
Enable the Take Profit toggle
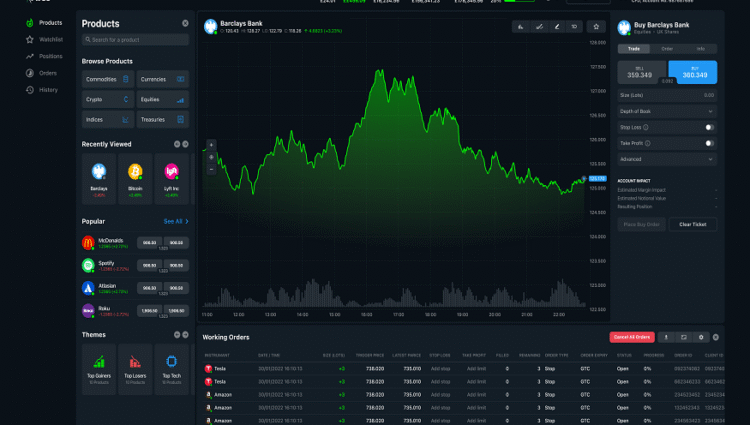(x=709, y=143)
